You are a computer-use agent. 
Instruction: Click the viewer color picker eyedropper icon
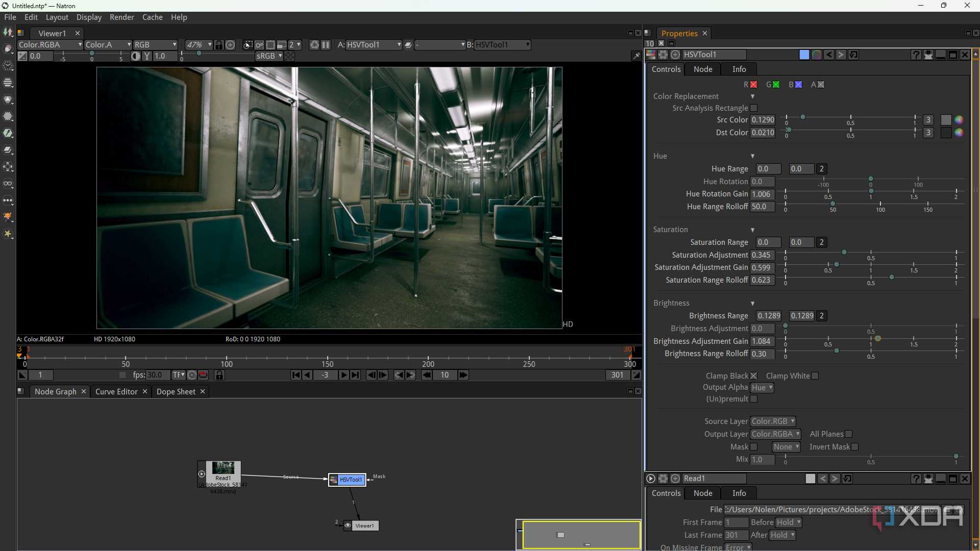pyautogui.click(x=636, y=56)
